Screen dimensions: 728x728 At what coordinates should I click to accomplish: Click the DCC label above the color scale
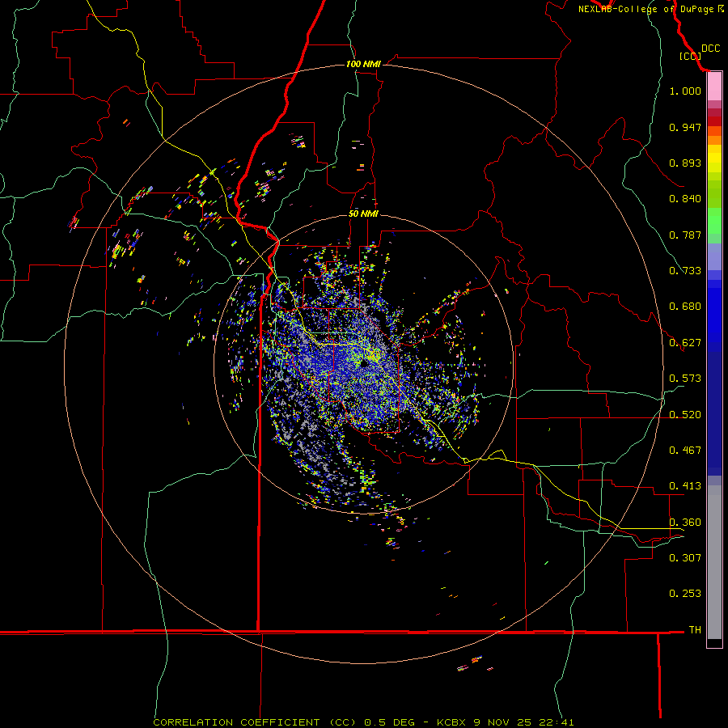(x=710, y=49)
